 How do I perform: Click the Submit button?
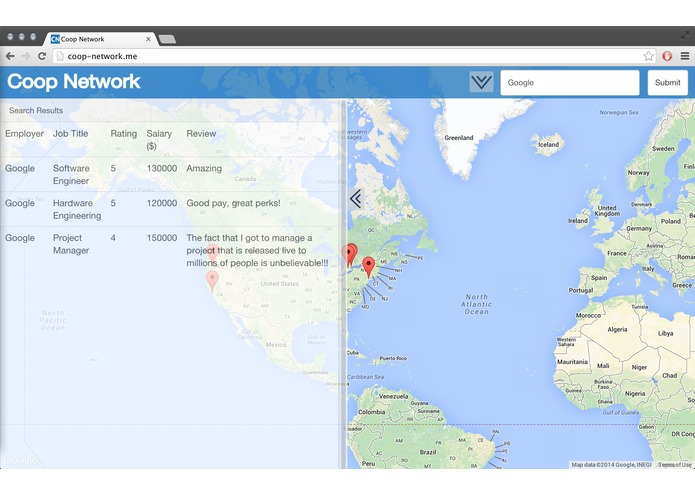click(x=668, y=82)
